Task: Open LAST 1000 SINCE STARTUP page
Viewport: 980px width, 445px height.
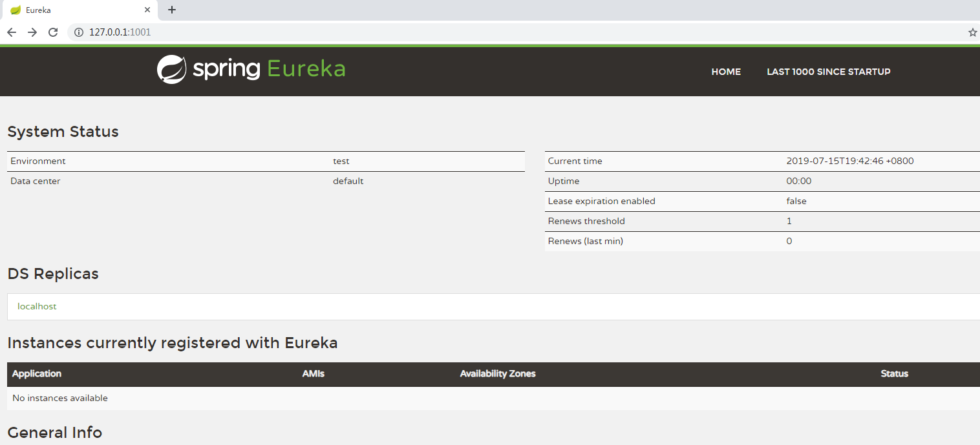Action: pyautogui.click(x=829, y=72)
